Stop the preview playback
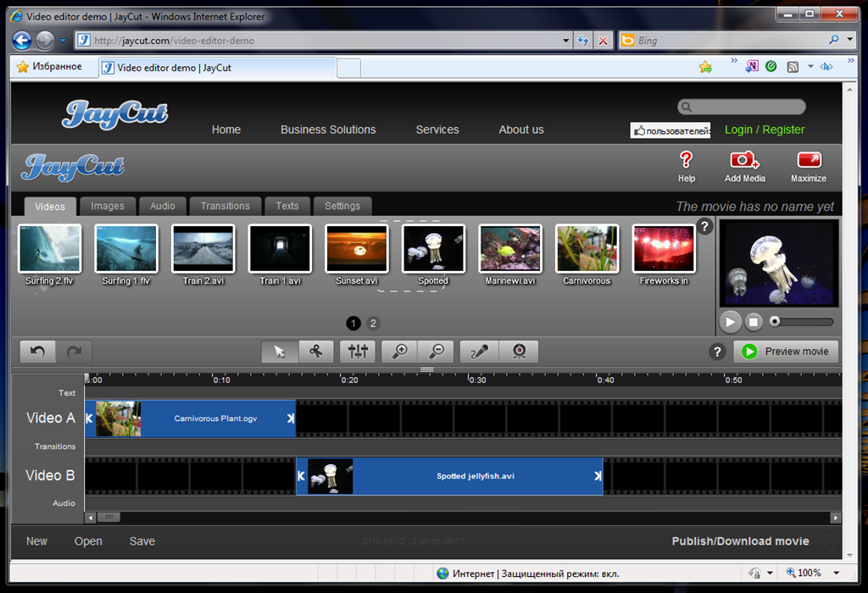Screen dimensions: 868x593 pyautogui.click(x=754, y=322)
